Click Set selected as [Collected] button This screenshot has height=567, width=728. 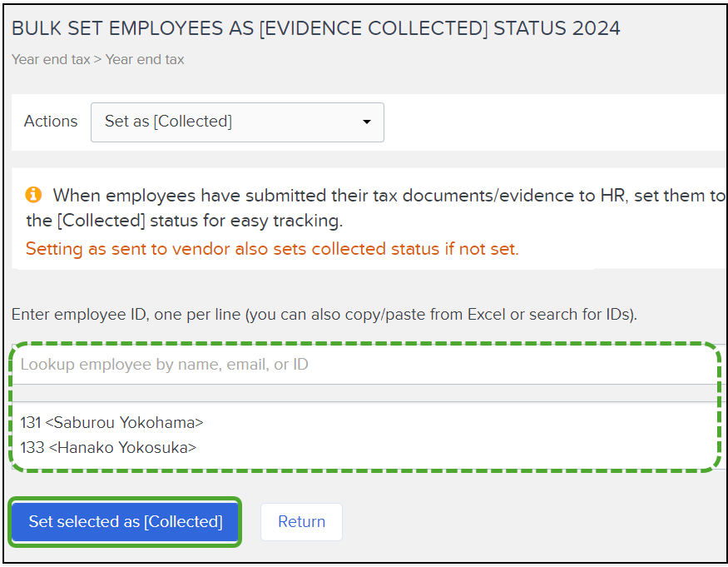[125, 521]
